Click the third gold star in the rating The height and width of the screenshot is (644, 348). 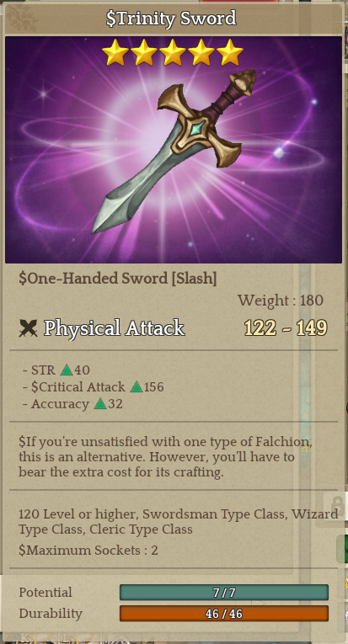(x=173, y=52)
